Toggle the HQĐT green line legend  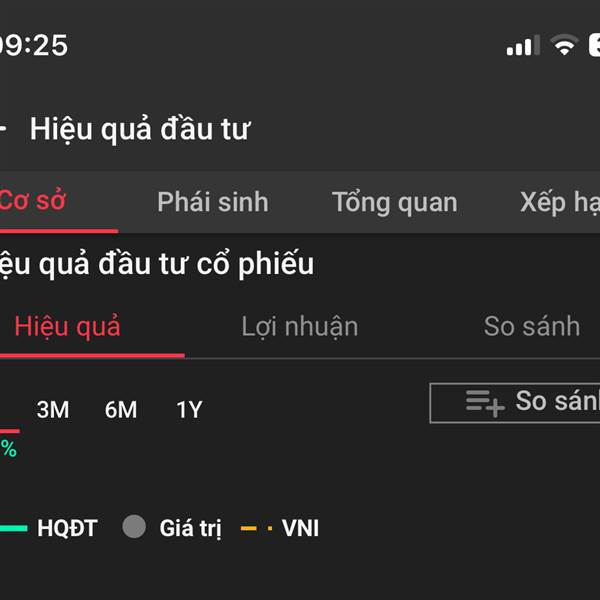(x=50, y=528)
